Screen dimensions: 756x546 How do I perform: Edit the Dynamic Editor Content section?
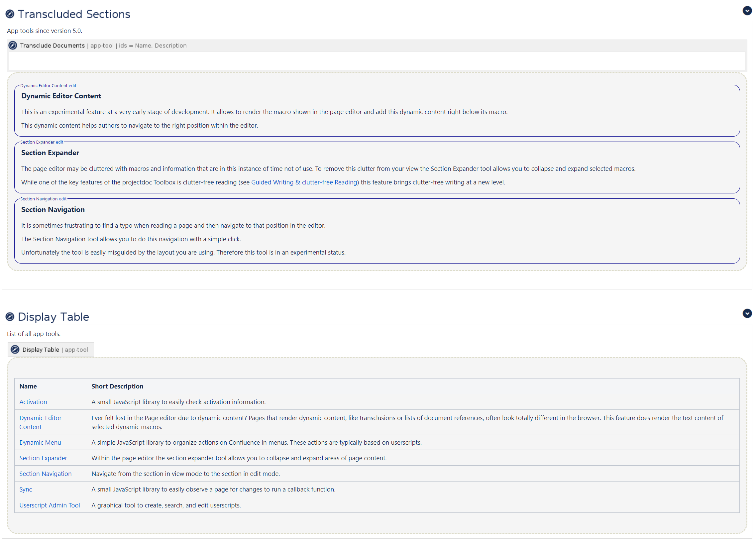[x=72, y=86]
